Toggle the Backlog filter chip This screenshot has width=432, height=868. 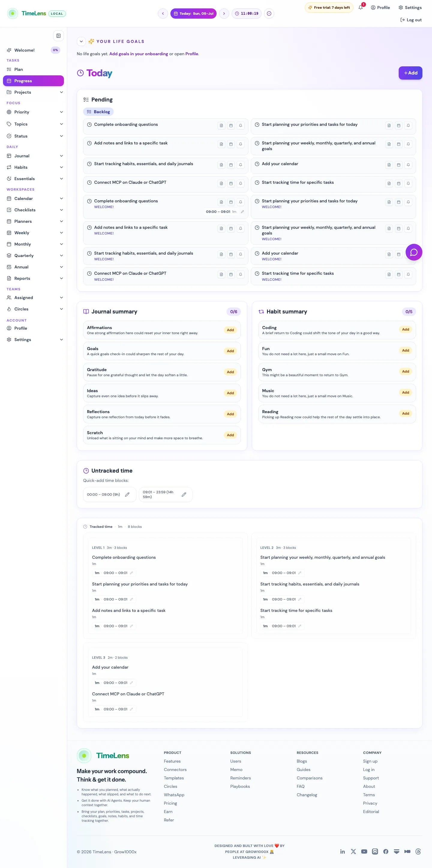(98, 112)
